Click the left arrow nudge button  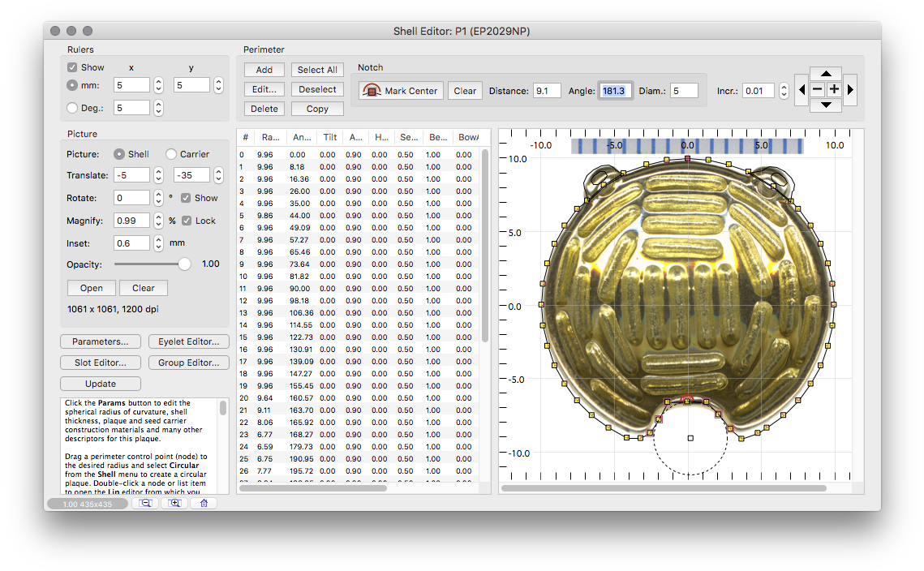[802, 89]
